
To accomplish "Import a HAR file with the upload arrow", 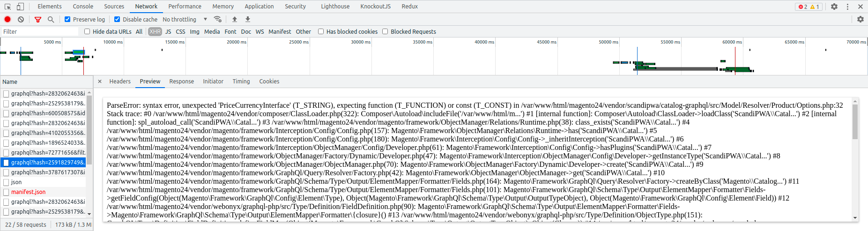I will [235, 19].
